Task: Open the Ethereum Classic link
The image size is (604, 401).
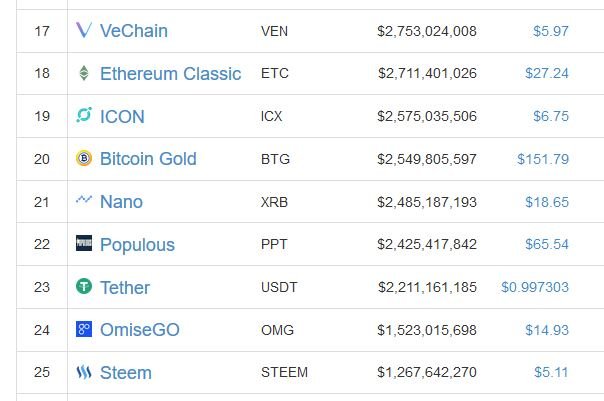Action: (x=170, y=74)
